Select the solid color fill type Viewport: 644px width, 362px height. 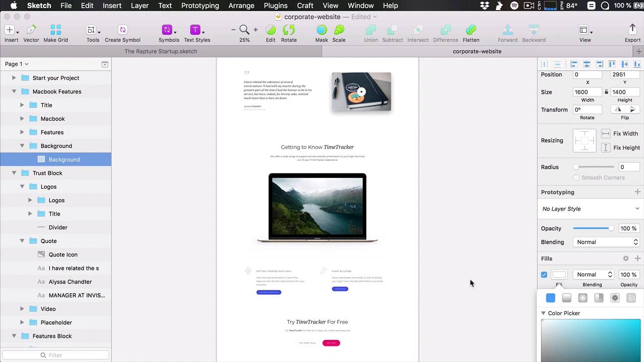[x=550, y=298]
